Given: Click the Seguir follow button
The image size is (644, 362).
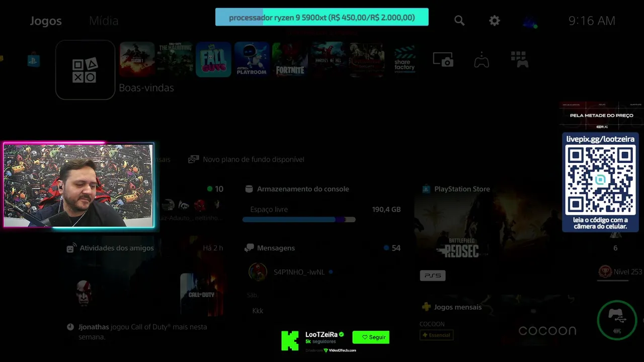Looking at the screenshot, I should click(371, 337).
